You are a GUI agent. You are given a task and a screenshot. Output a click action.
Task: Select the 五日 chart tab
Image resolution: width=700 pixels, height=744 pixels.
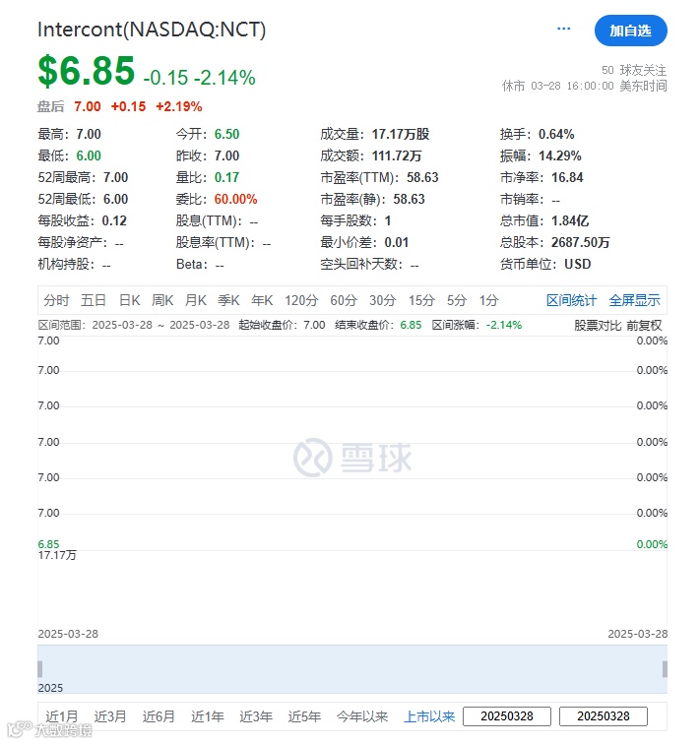coord(93,300)
